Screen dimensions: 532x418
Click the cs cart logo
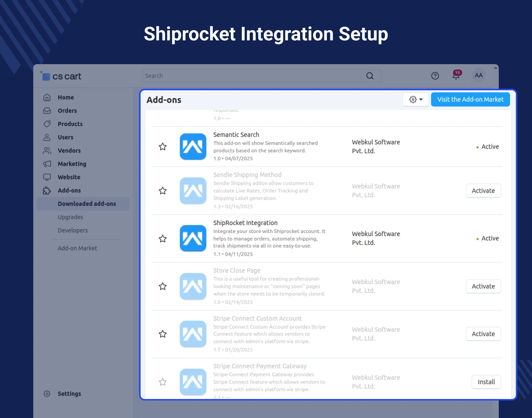point(61,76)
